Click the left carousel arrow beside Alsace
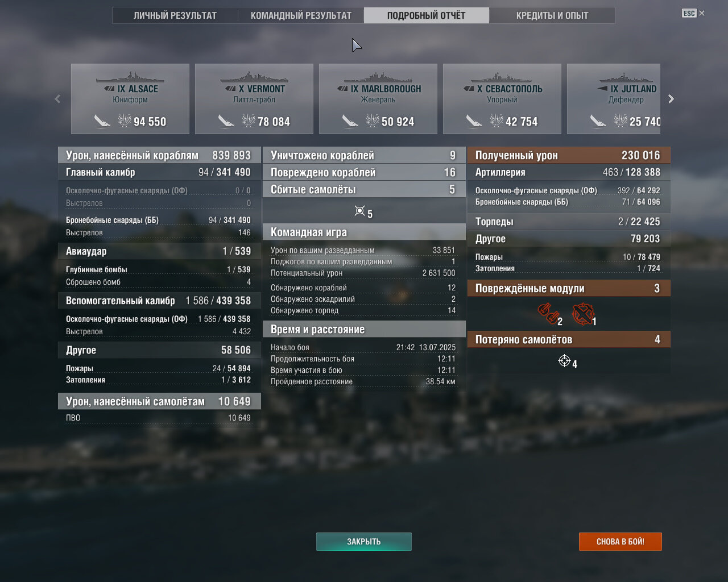 [57, 99]
